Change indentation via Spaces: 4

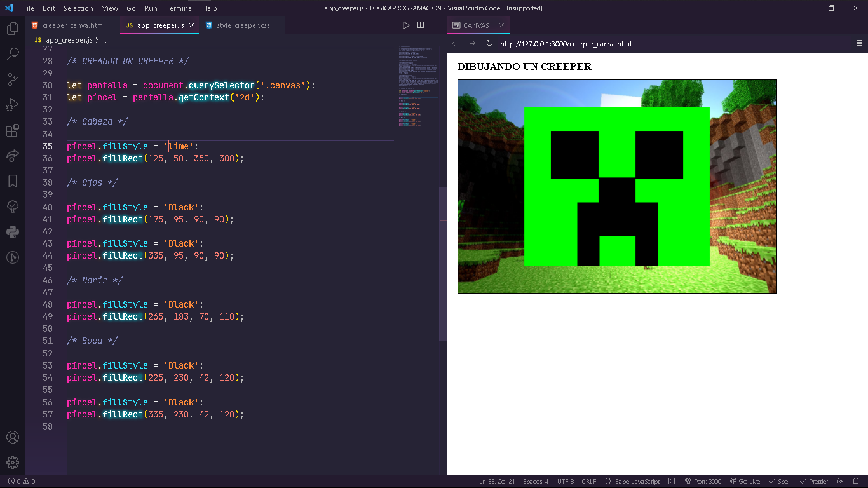pyautogui.click(x=536, y=482)
